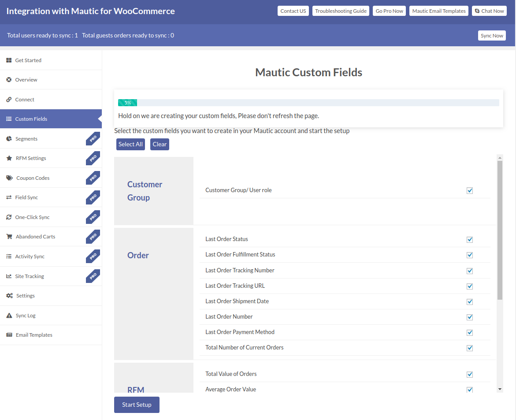Click the Segments pie chart icon
Image resolution: width=516 pixels, height=420 pixels.
9,138
